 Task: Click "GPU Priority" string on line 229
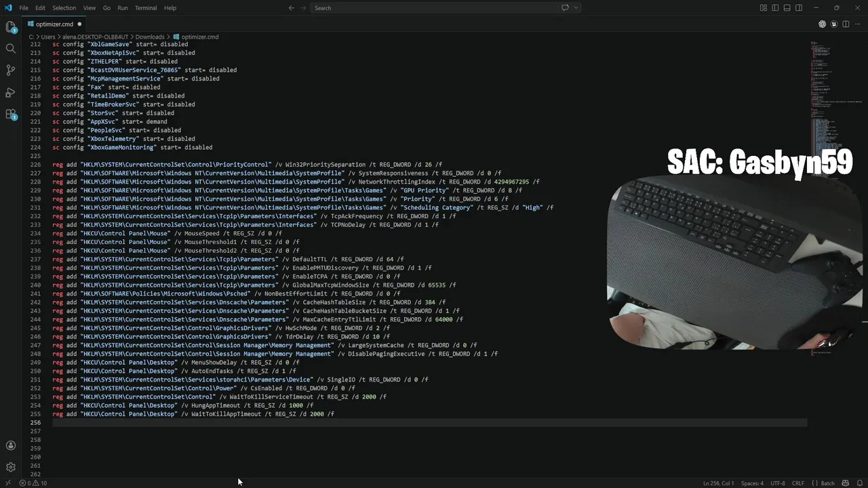(x=425, y=190)
